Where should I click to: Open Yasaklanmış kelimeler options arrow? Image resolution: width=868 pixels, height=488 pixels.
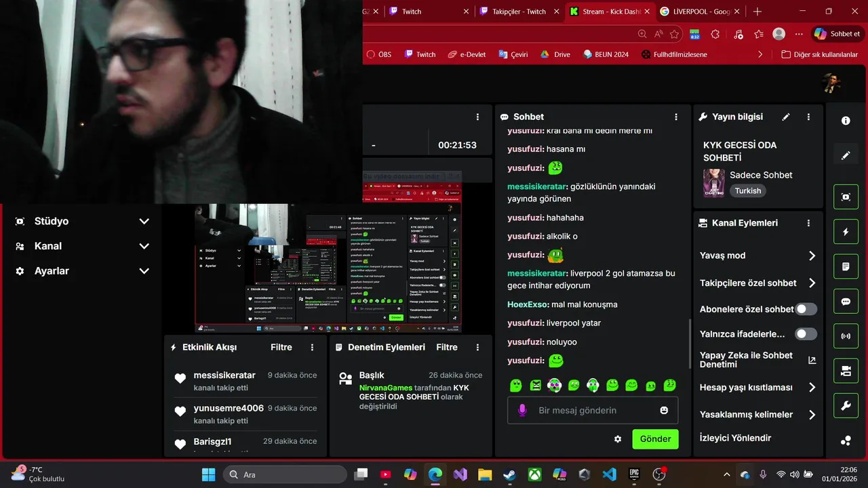click(x=812, y=414)
